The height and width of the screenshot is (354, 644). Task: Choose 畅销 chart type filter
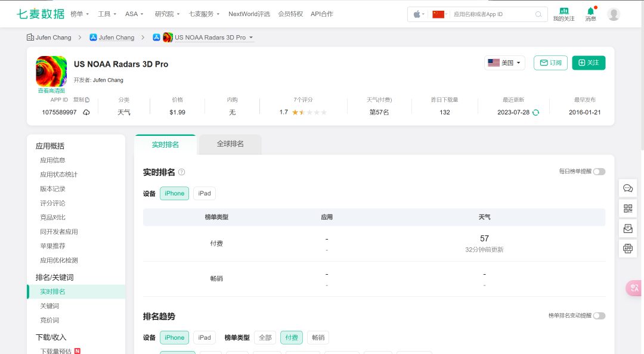point(318,337)
